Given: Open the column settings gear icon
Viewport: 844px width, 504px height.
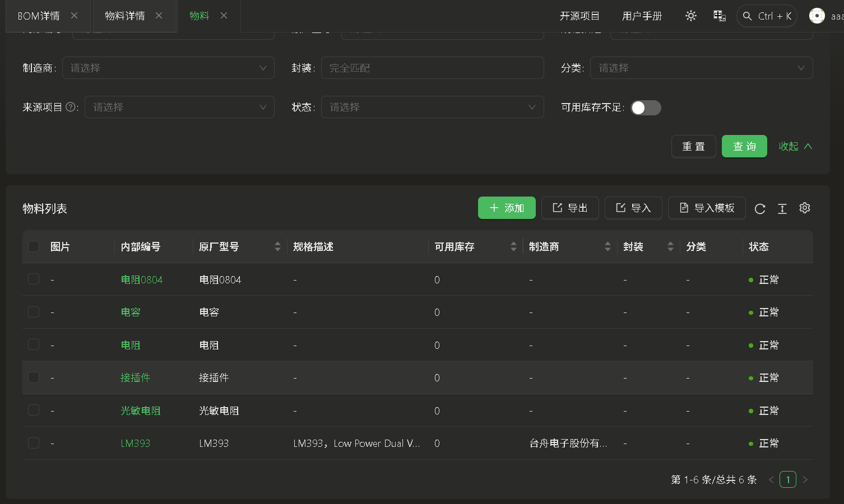Looking at the screenshot, I should click(x=805, y=208).
